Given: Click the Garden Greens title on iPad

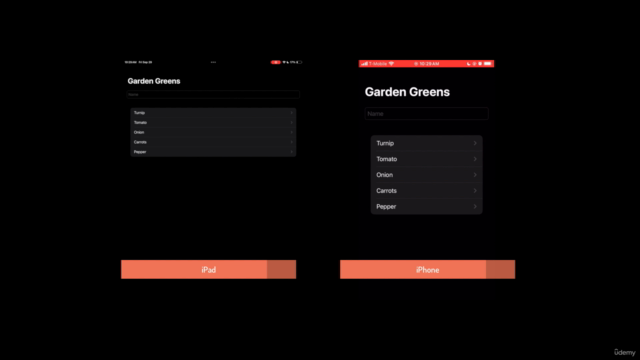Looking at the screenshot, I should tap(154, 81).
